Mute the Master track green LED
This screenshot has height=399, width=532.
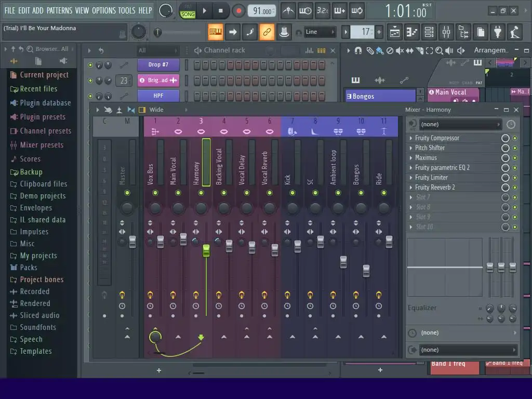(127, 193)
